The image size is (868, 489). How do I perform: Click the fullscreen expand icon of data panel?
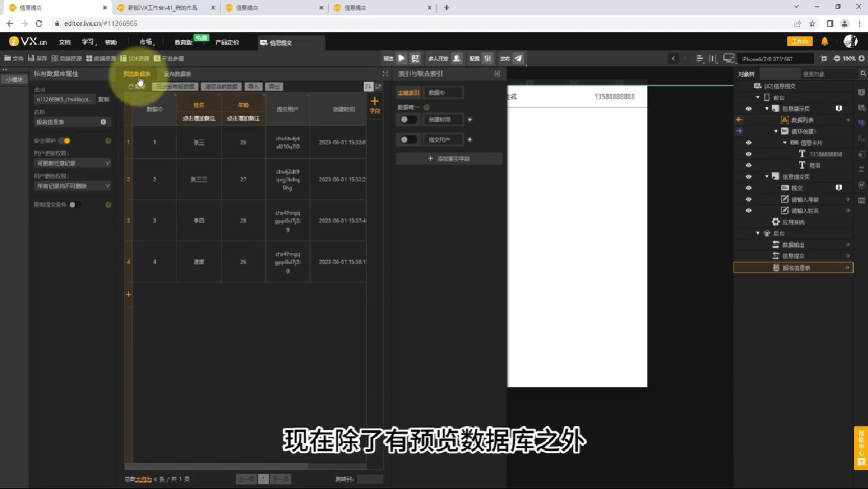[x=385, y=73]
